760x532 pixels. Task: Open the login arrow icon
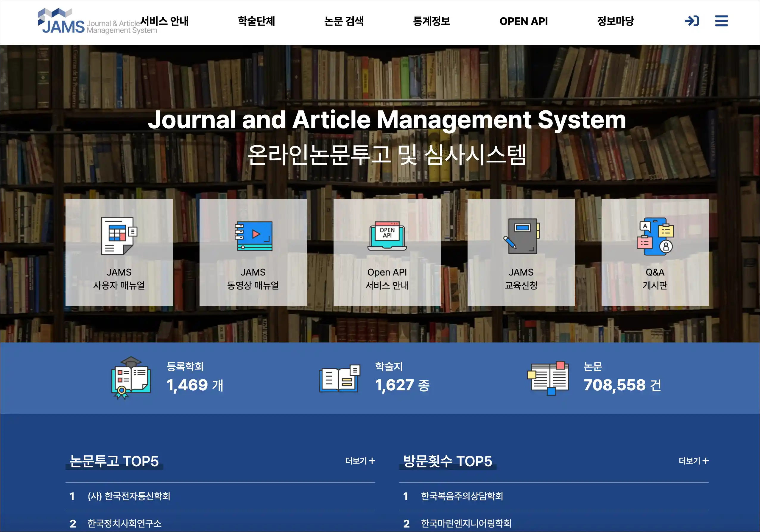click(x=692, y=21)
